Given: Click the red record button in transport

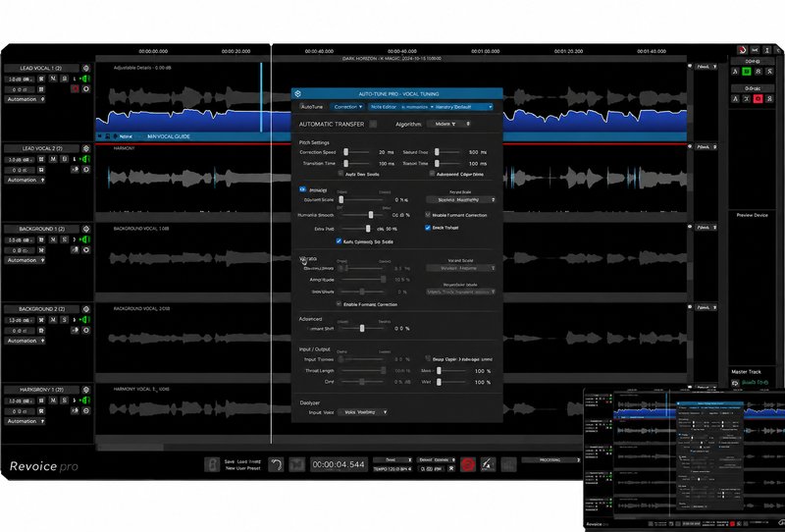Looking at the screenshot, I should (x=468, y=464).
